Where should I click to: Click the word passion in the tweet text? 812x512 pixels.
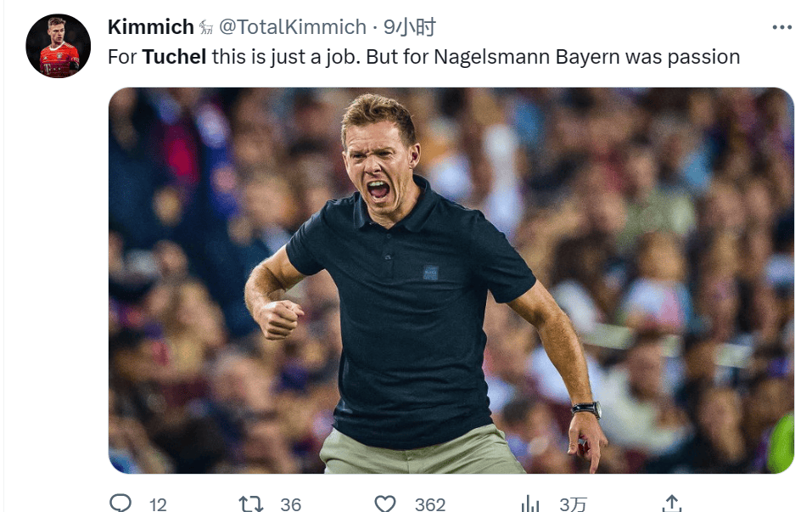(707, 57)
